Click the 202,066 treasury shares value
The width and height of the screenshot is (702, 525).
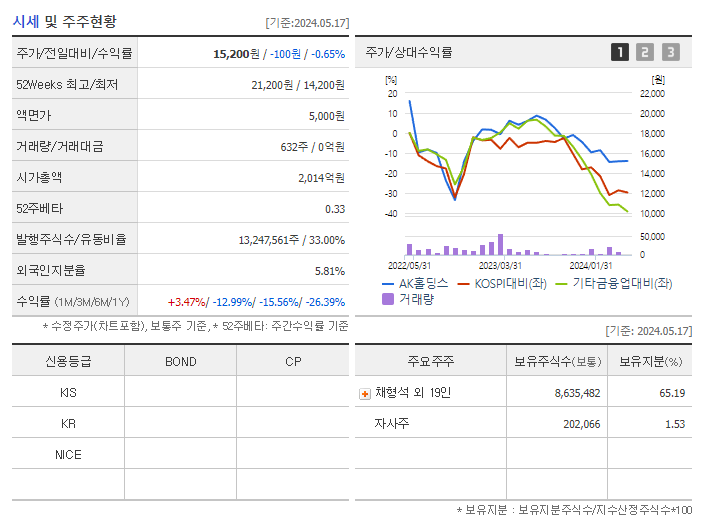tap(582, 424)
